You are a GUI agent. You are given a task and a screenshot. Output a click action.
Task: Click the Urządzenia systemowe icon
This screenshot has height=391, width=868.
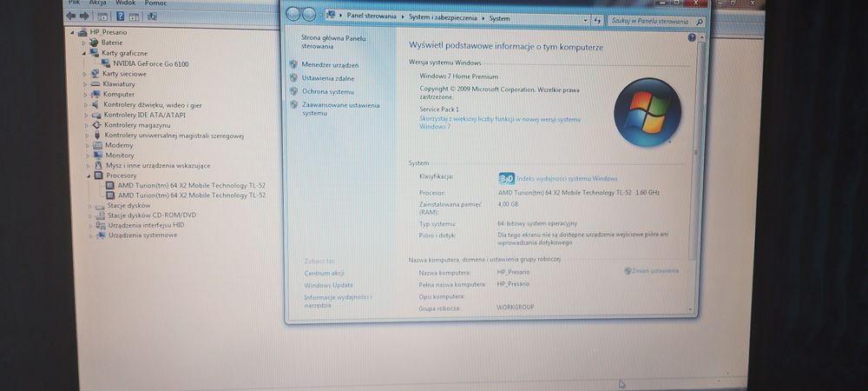coord(102,235)
